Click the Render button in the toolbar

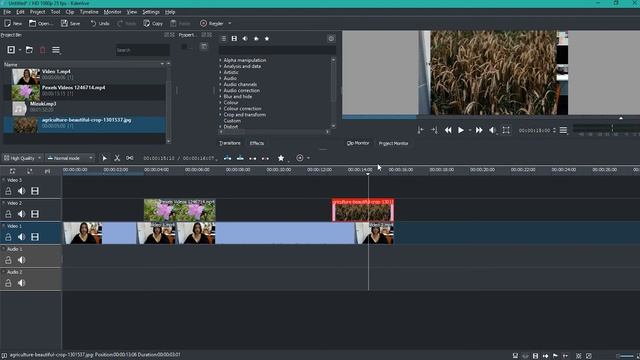coord(212,23)
